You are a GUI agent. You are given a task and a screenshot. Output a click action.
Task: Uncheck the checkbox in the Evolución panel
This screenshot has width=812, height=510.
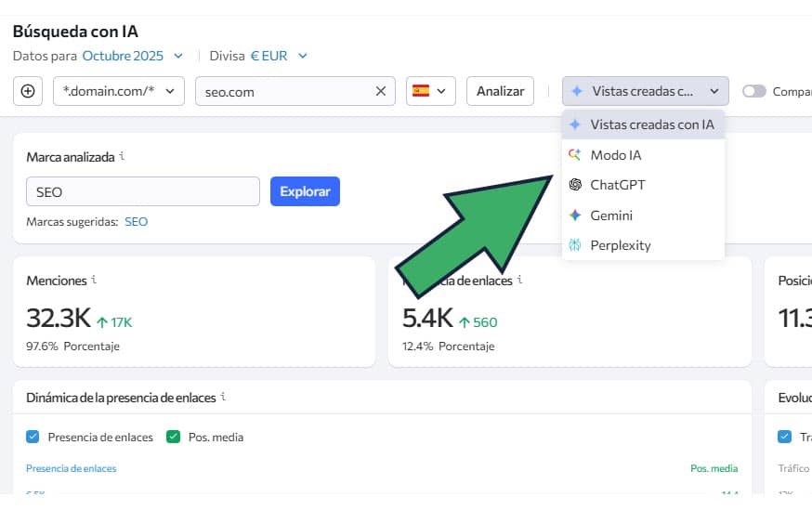click(784, 437)
